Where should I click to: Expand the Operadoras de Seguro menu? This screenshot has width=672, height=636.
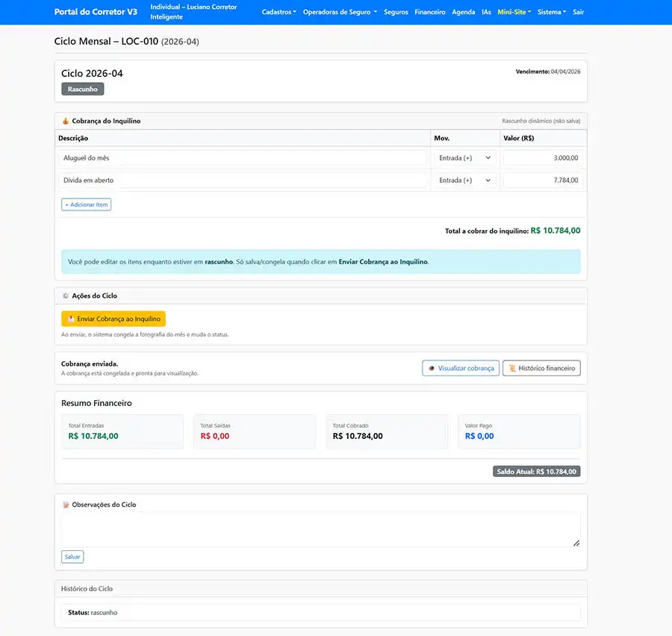pyautogui.click(x=340, y=12)
